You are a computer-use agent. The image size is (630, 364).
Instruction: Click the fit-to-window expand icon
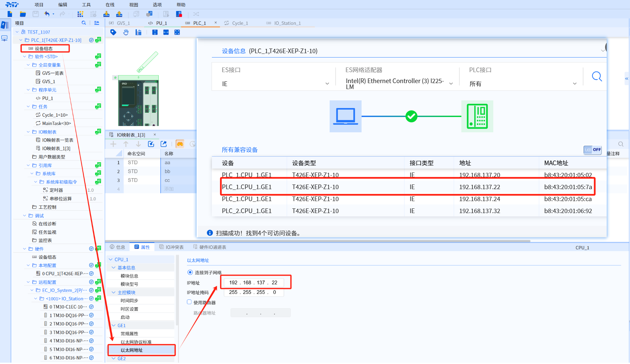pos(177,32)
